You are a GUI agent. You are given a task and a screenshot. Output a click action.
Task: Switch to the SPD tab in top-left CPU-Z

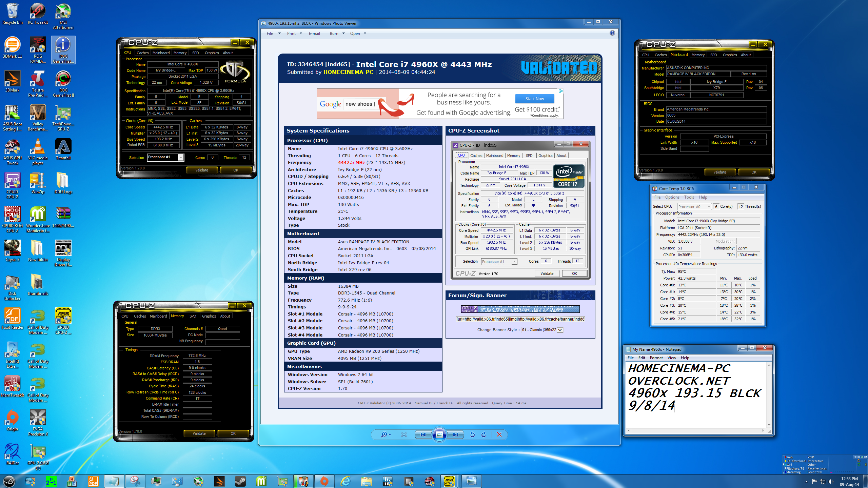point(195,53)
